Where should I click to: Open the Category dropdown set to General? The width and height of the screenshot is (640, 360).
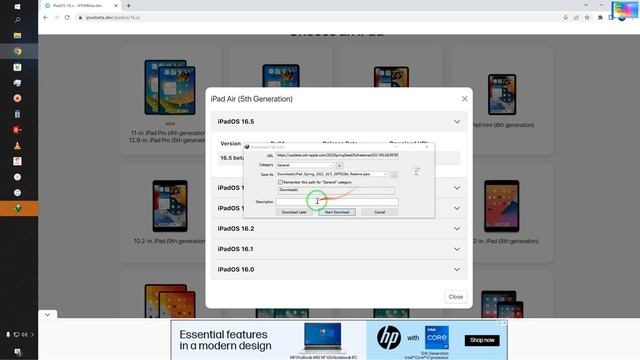coord(304,165)
